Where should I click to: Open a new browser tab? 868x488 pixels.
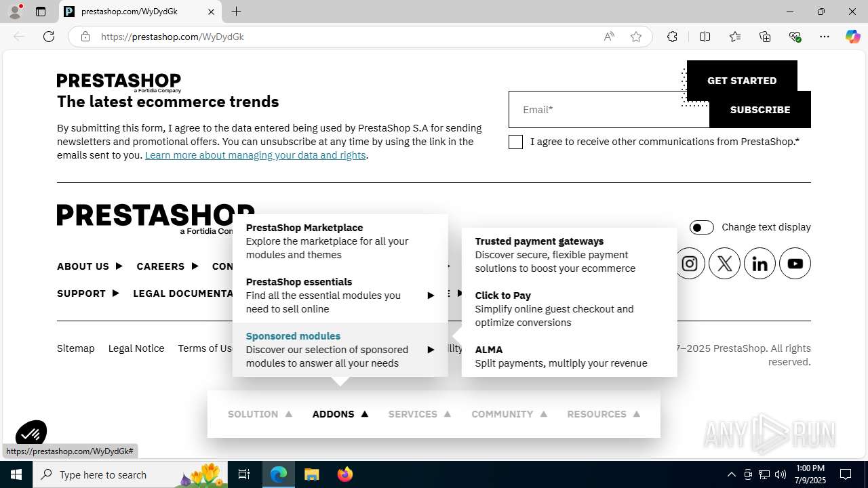236,12
